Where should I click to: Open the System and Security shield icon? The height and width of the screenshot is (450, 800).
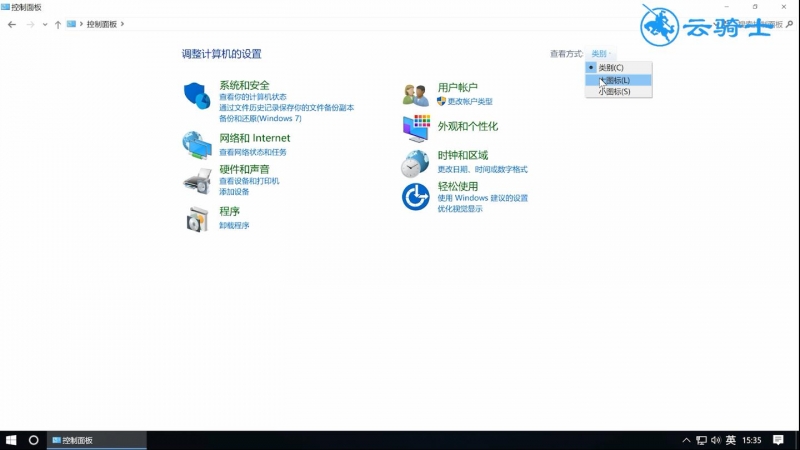(197, 95)
